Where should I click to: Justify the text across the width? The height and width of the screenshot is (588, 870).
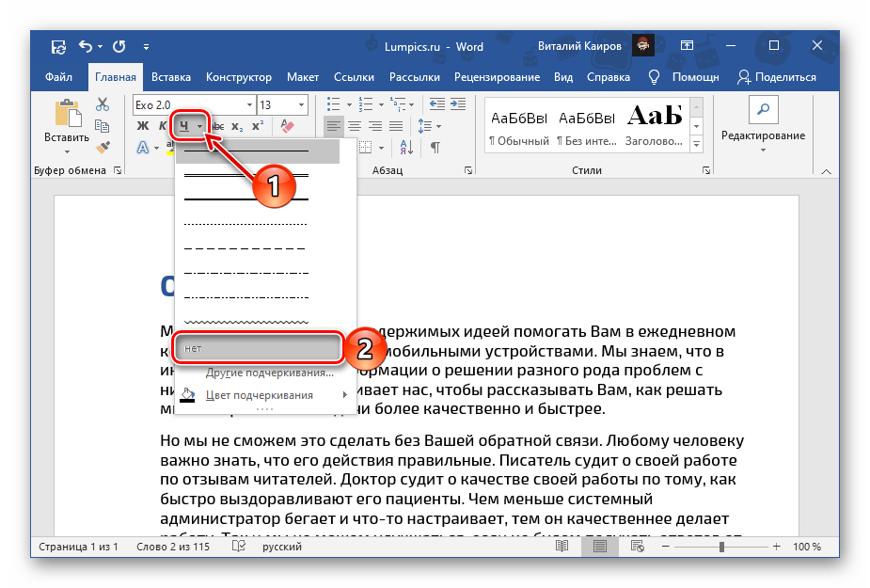tap(396, 126)
